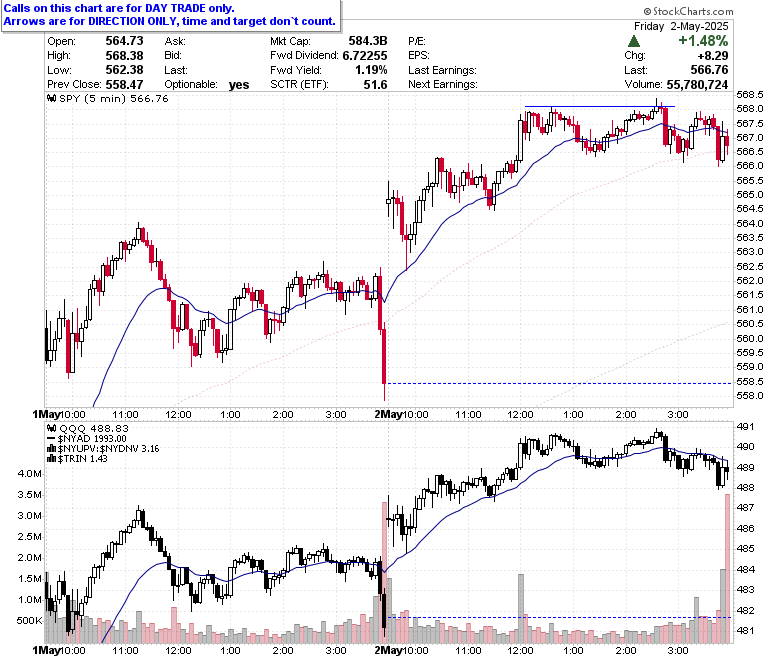Click the SPY candlestick symbol icon

coord(52,98)
